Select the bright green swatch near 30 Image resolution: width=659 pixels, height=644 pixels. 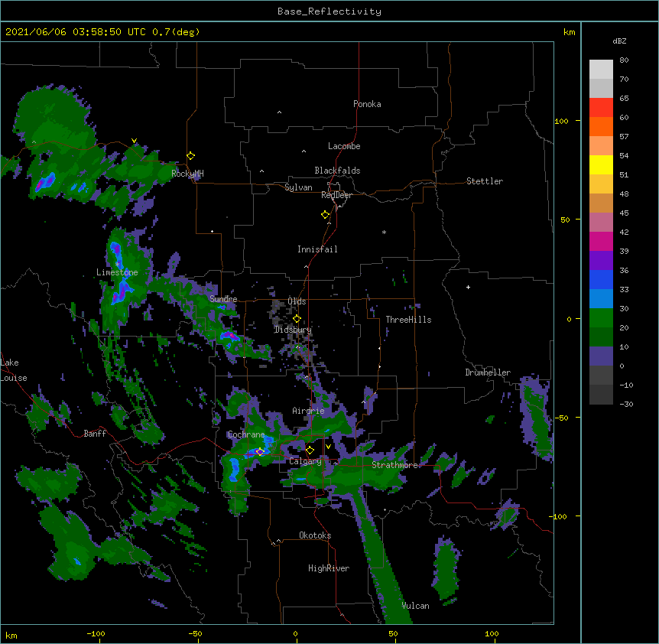pos(601,318)
